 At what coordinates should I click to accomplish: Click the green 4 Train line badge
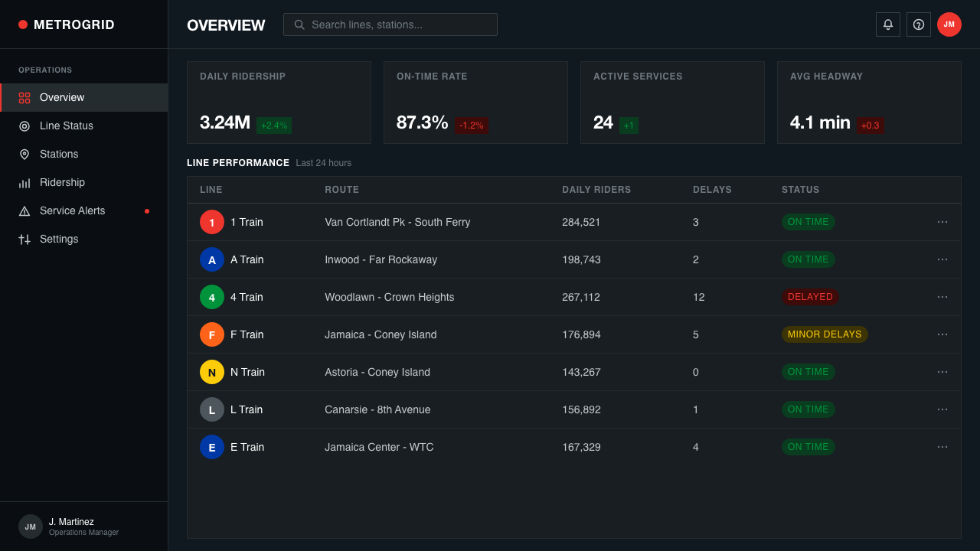pos(212,297)
